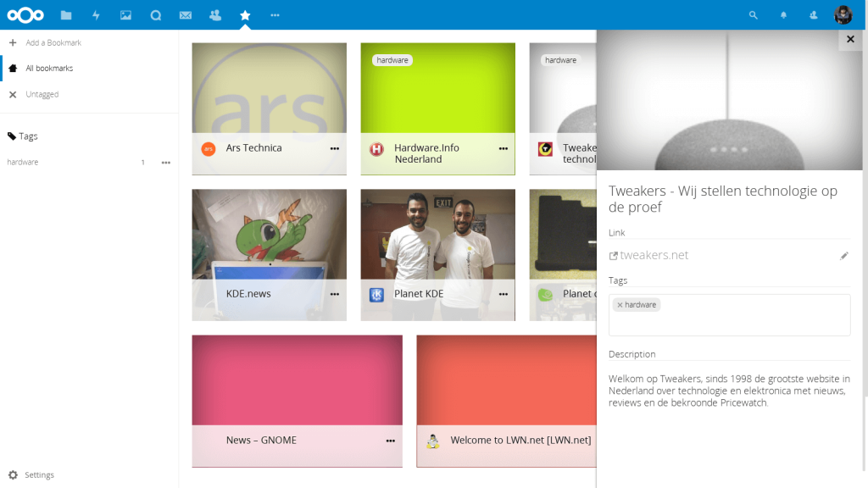Image resolution: width=868 pixels, height=488 pixels.
Task: Remove the hardware tag in details panel
Action: [x=620, y=305]
